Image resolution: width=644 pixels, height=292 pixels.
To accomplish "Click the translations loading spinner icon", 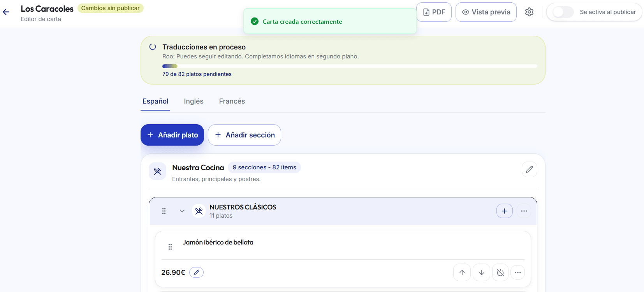I will (x=153, y=47).
